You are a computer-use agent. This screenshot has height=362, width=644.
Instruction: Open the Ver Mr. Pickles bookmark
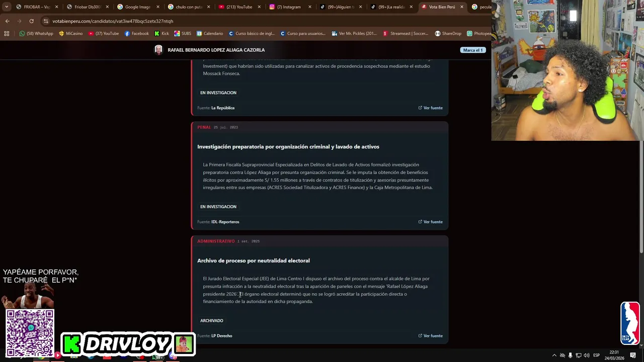click(354, 34)
